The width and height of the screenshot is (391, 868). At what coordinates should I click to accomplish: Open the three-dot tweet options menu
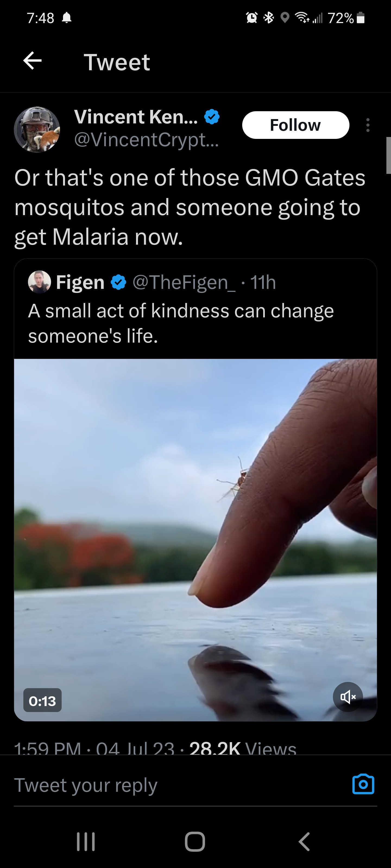[x=367, y=125]
